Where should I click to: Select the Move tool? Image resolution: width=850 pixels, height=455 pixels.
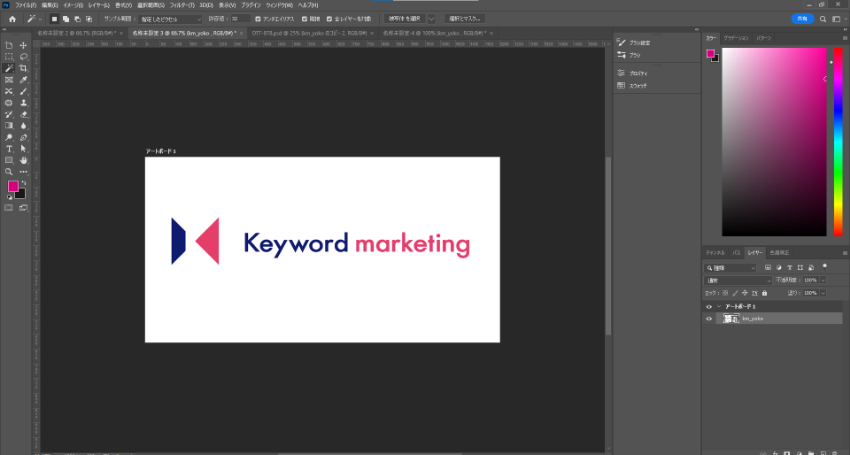click(23, 46)
